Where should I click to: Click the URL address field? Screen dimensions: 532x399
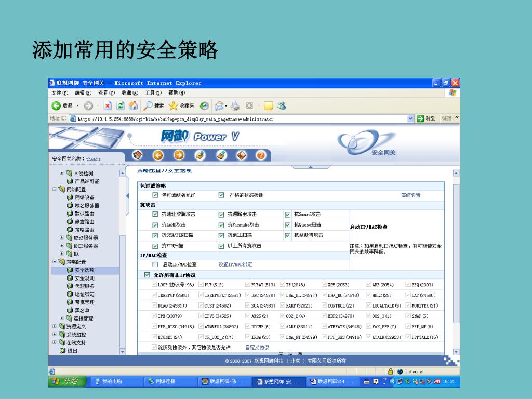(x=242, y=119)
